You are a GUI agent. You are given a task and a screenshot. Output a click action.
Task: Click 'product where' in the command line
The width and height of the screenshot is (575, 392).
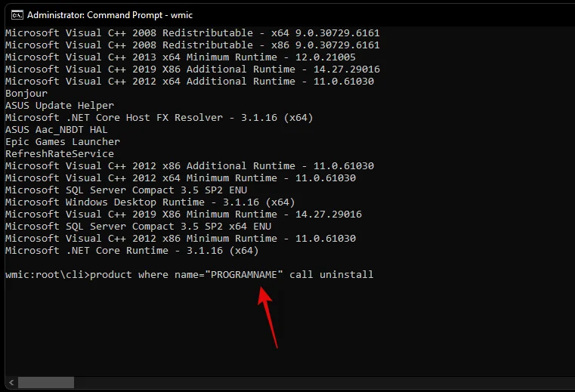pyautogui.click(x=129, y=275)
